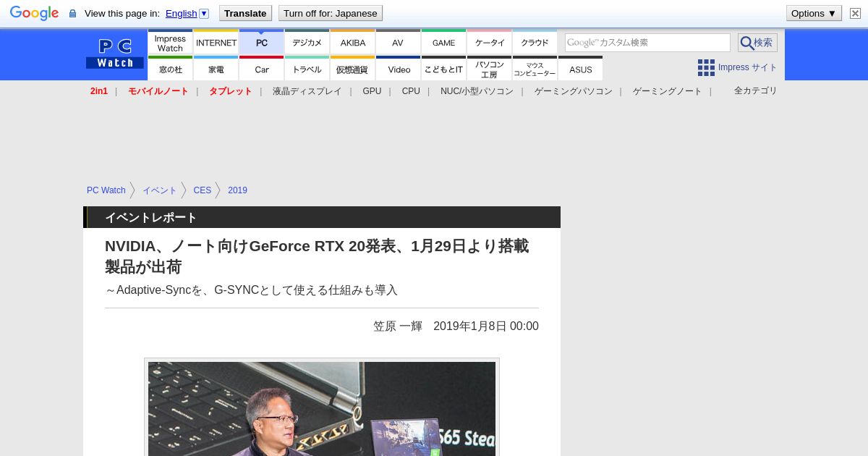Open the マウスコンピューター tab
868x456 pixels.
[535, 69]
